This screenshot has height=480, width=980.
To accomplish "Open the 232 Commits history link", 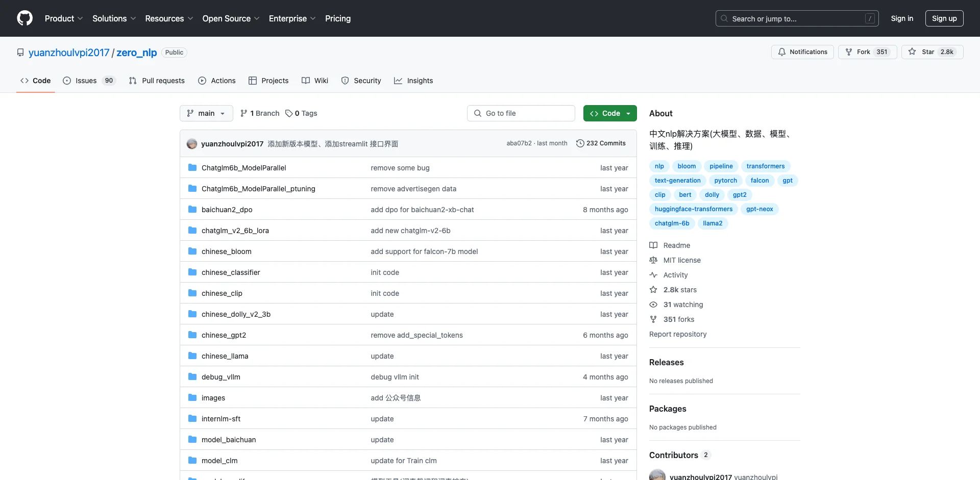I will coord(601,143).
